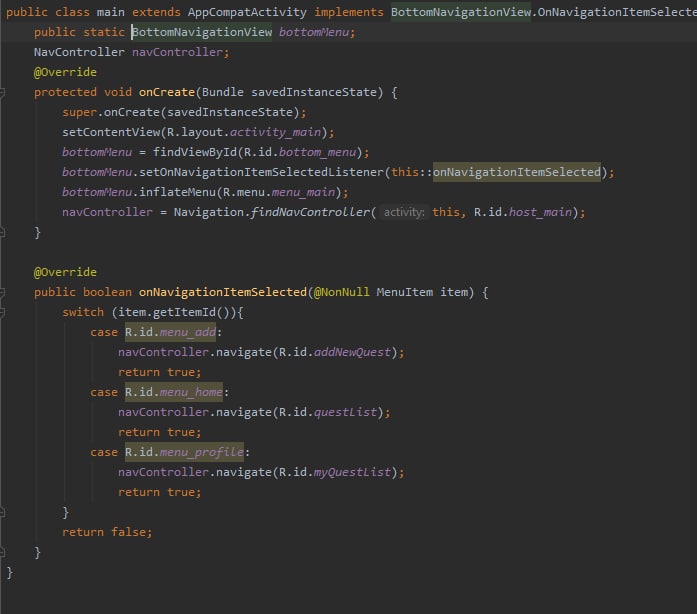697x614 pixels.
Task: Click the super keyword
Action: [80, 112]
